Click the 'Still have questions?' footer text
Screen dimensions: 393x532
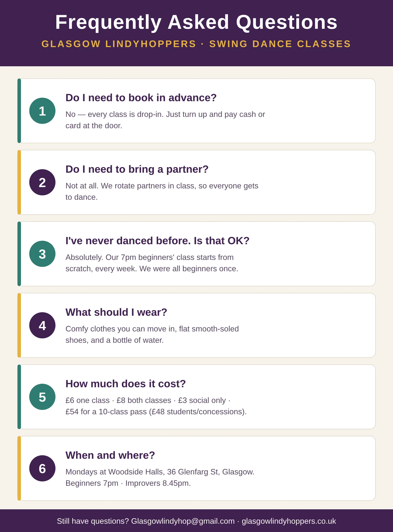pyautogui.click(x=93, y=521)
